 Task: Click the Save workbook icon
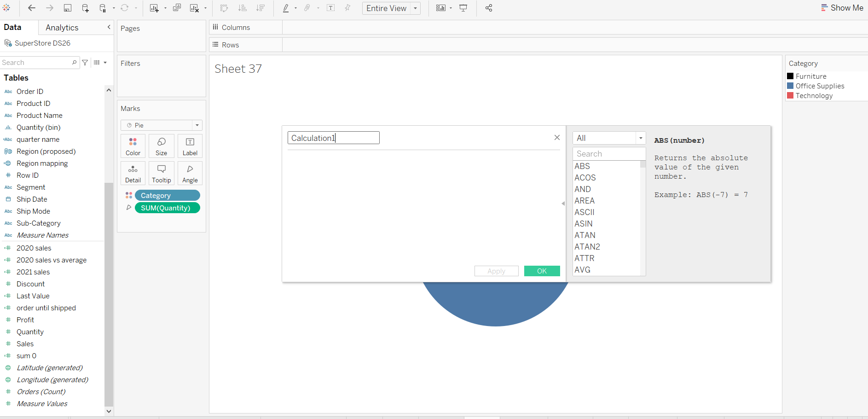(68, 8)
